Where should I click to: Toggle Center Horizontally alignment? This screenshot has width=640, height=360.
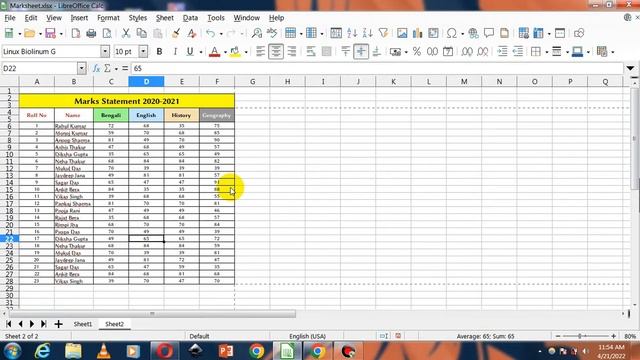pos(276,51)
